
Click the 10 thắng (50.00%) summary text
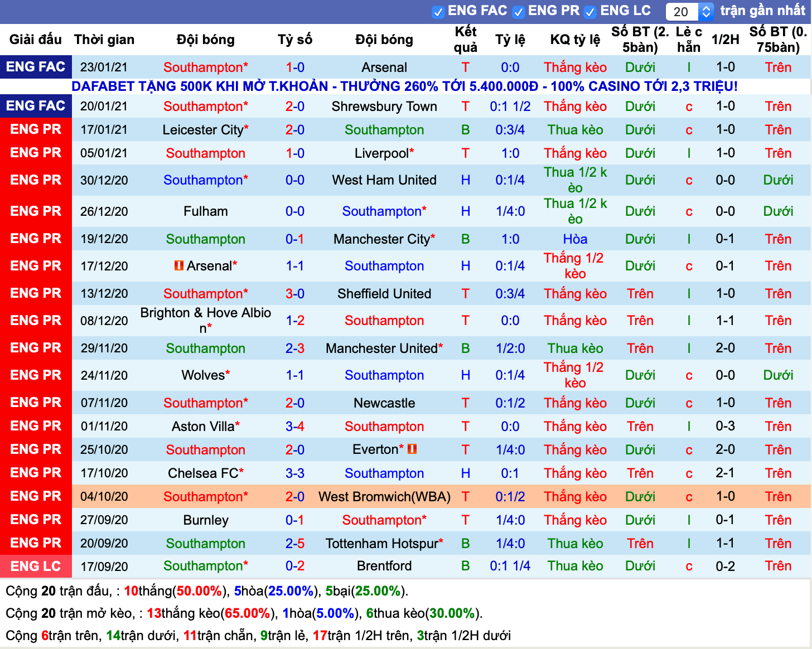[x=176, y=591]
